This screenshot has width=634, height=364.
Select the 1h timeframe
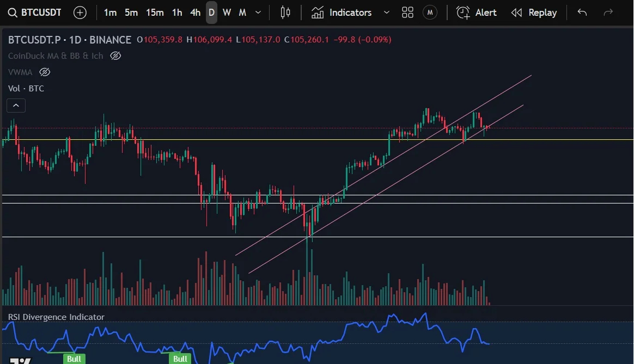coord(176,13)
